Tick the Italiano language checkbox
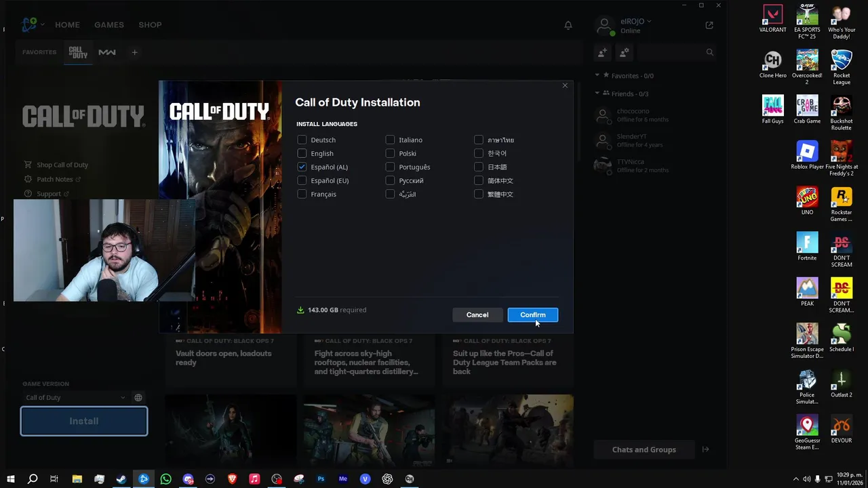Image resolution: width=868 pixels, height=488 pixels. tap(390, 140)
